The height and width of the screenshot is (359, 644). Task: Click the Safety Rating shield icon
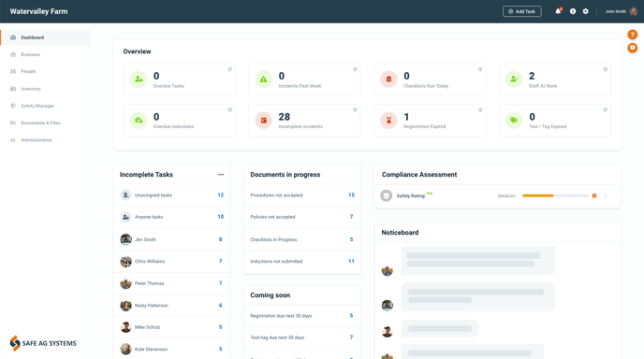(x=386, y=195)
